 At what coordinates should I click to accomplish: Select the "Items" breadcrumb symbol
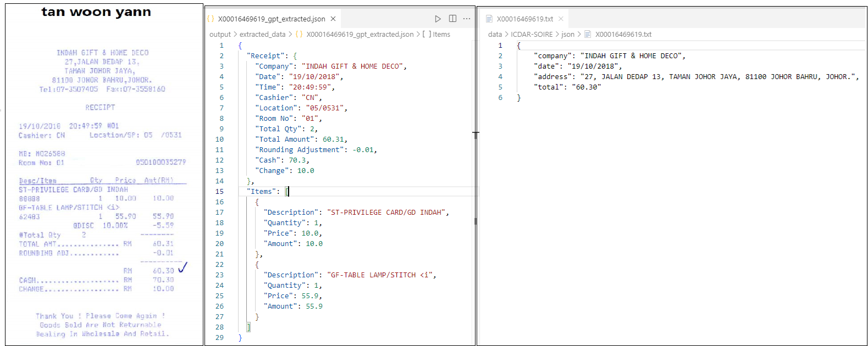[x=441, y=34]
